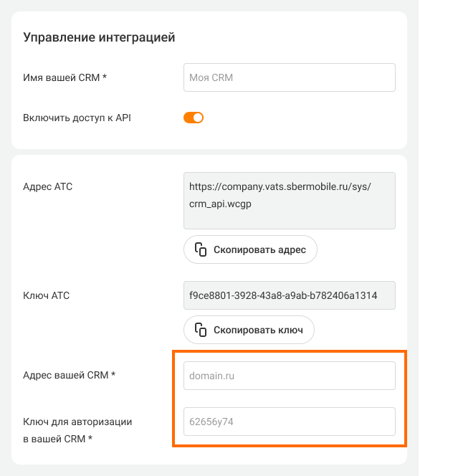Click the crm_api.wcgp line of the address
Image resolution: width=453 pixels, height=476 pixels.
(220, 204)
